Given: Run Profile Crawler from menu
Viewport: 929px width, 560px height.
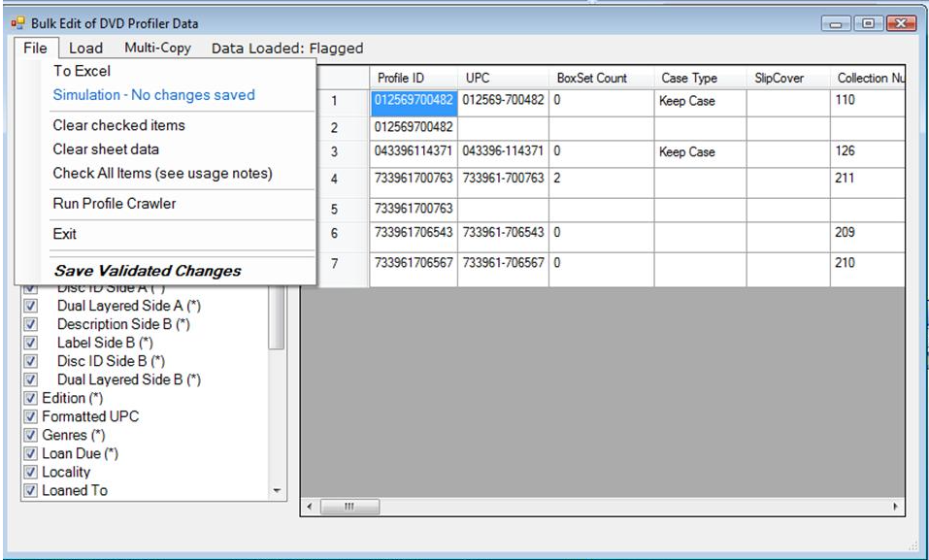Looking at the screenshot, I should pos(115,203).
